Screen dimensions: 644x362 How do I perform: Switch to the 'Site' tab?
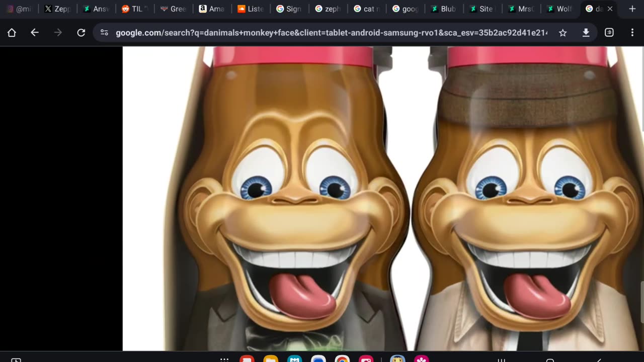pos(484,9)
